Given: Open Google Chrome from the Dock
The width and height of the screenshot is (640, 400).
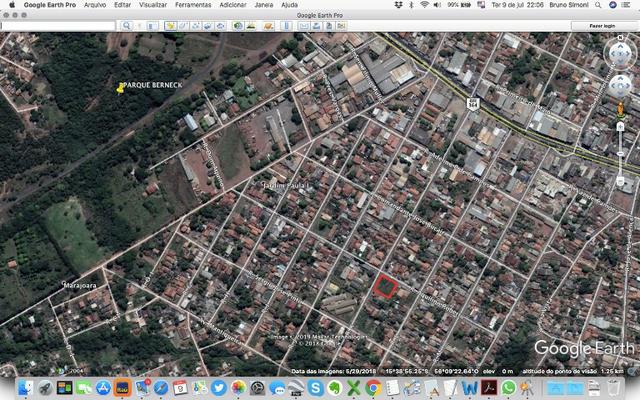Looking at the screenshot, I should coord(373,388).
